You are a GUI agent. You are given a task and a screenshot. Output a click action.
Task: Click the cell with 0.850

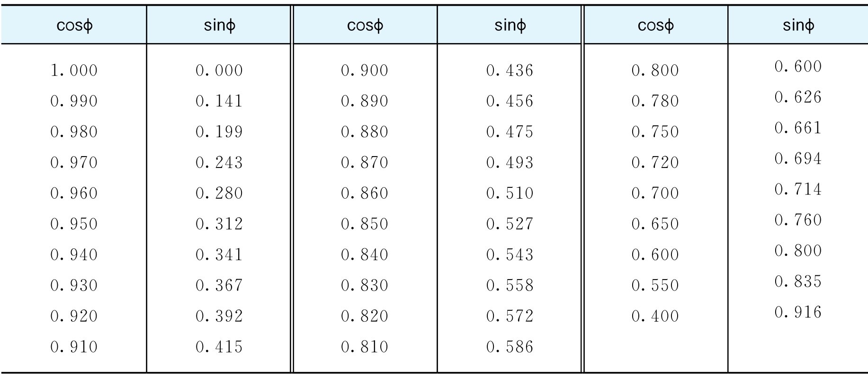[x=365, y=224]
